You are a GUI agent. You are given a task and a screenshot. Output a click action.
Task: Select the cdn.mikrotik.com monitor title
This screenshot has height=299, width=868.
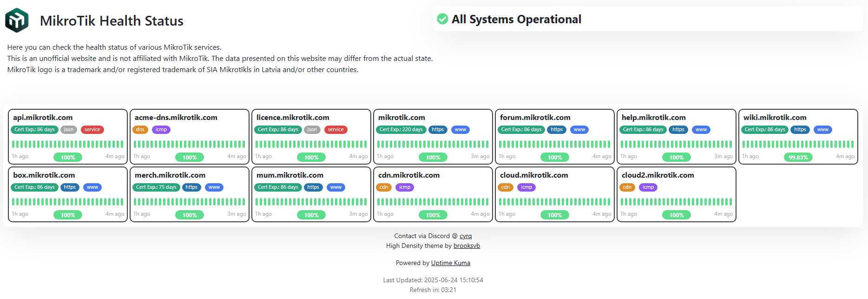point(409,175)
